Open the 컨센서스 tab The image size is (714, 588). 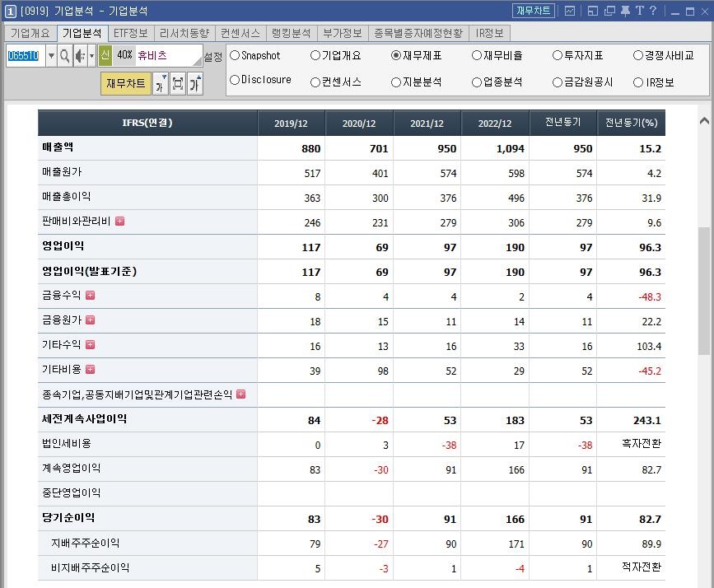coord(240,33)
